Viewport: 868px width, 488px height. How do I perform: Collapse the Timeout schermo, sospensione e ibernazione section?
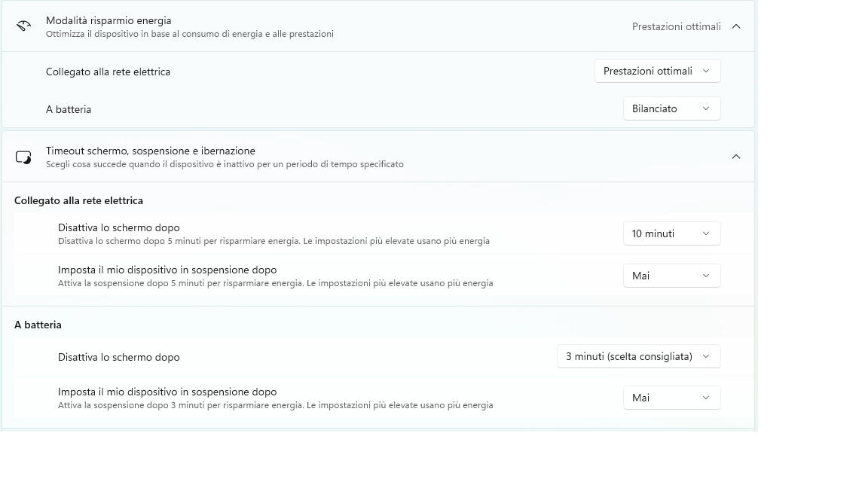pos(736,157)
